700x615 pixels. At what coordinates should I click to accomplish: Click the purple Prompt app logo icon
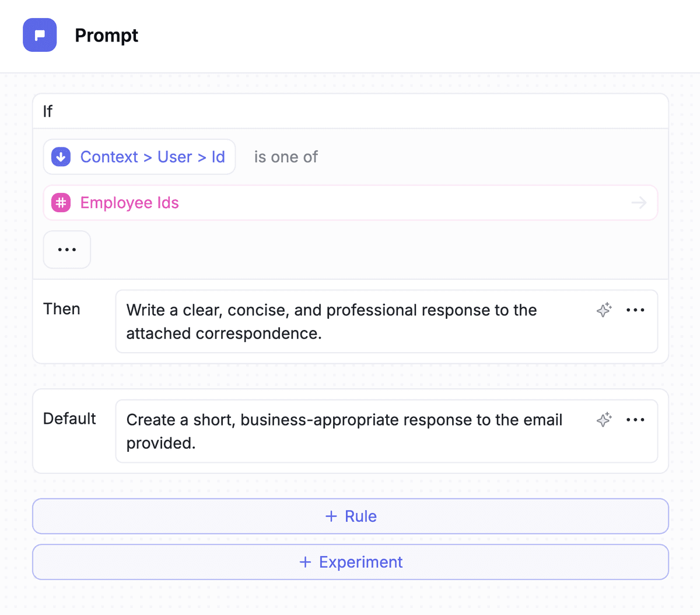pyautogui.click(x=40, y=35)
